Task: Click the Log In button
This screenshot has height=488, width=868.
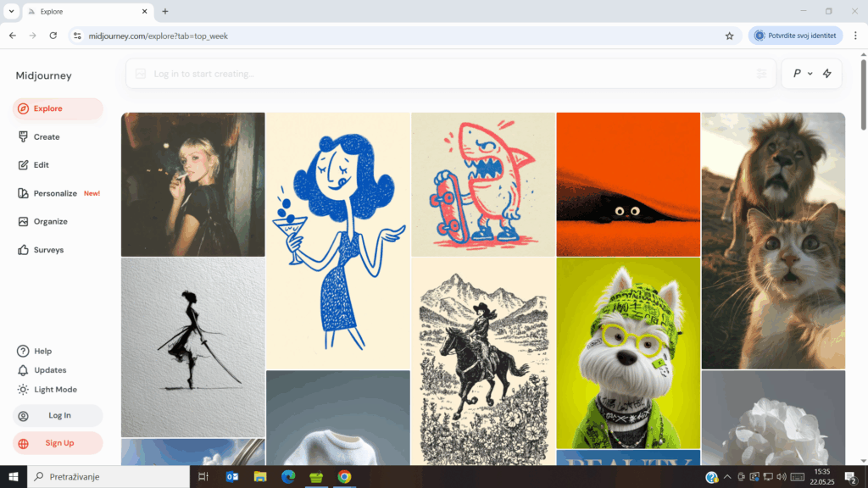Action: [x=58, y=415]
